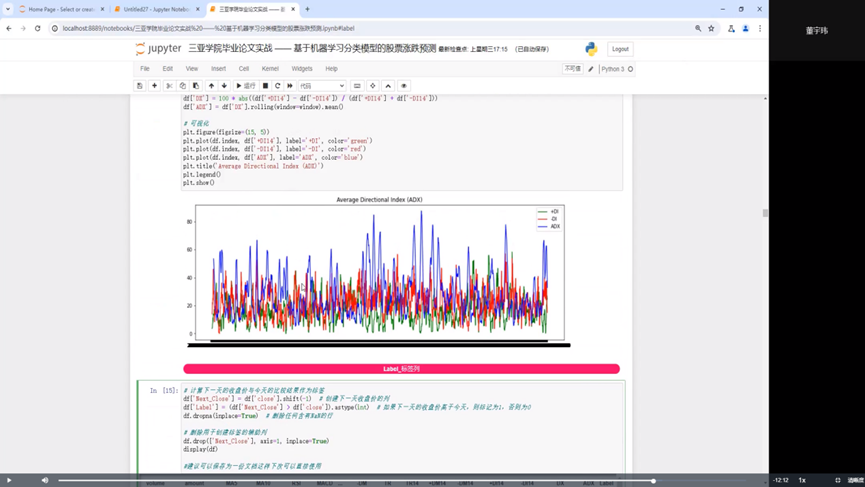Switch to the Untitled27 Jupyter Notebook tab
Viewport: 865px width, 487px height.
pyautogui.click(x=150, y=9)
